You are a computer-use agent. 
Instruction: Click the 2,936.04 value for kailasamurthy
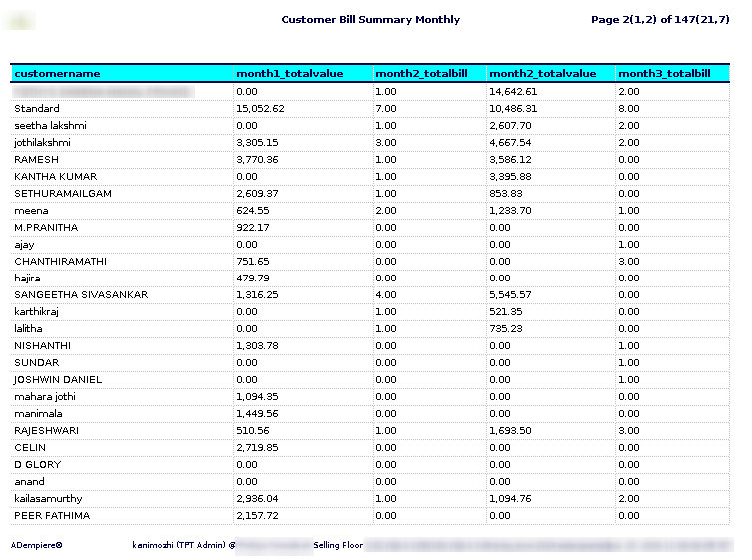tap(257, 499)
